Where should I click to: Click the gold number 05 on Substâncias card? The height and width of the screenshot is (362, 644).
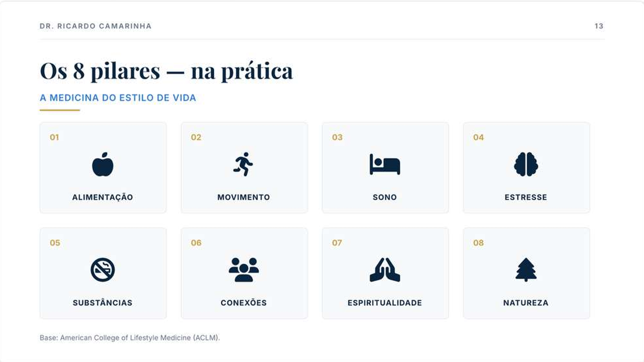click(x=55, y=243)
